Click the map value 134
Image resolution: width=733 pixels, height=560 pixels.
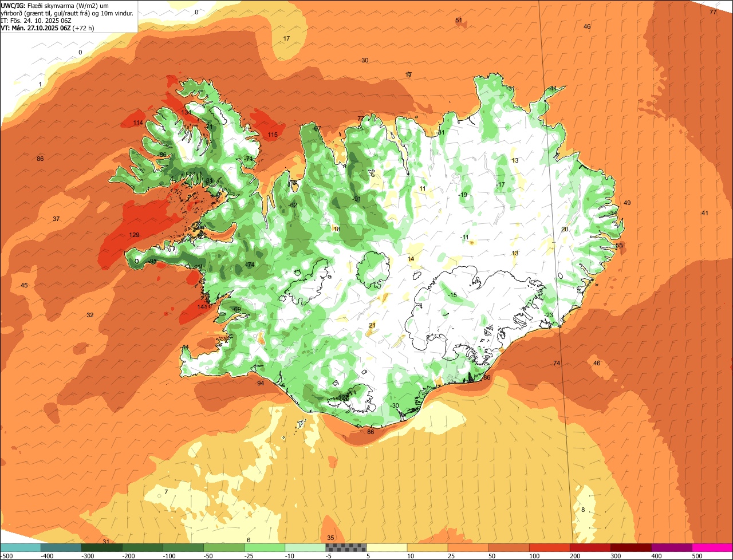(186, 112)
